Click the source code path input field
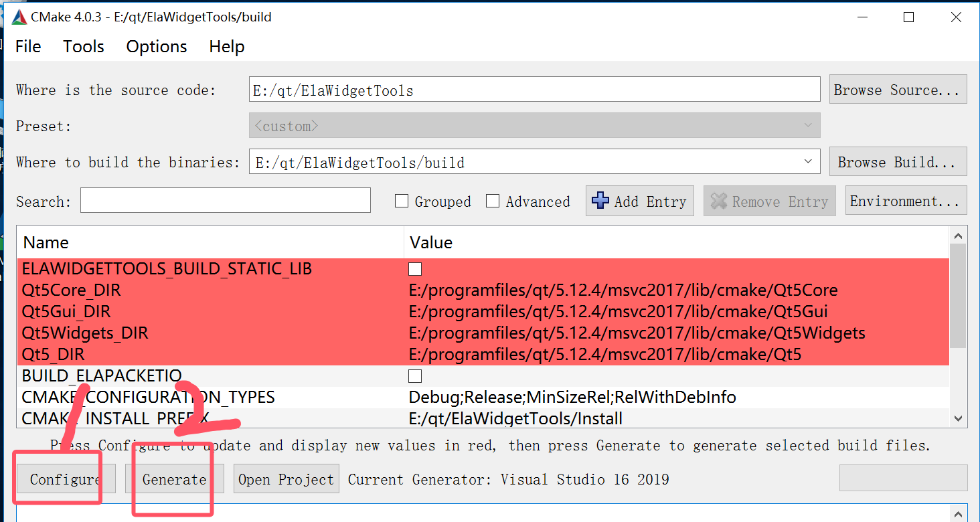The image size is (980, 522). tap(534, 90)
